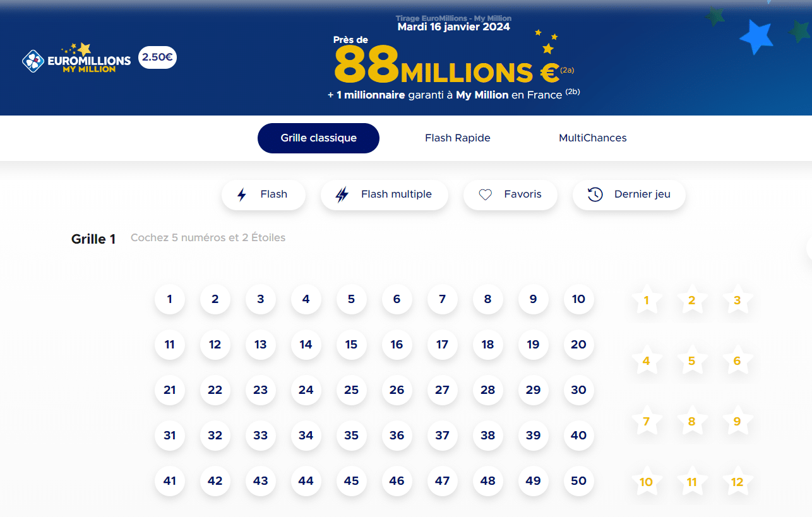Image resolution: width=812 pixels, height=517 pixels.
Task: Select star number 1
Action: click(646, 300)
